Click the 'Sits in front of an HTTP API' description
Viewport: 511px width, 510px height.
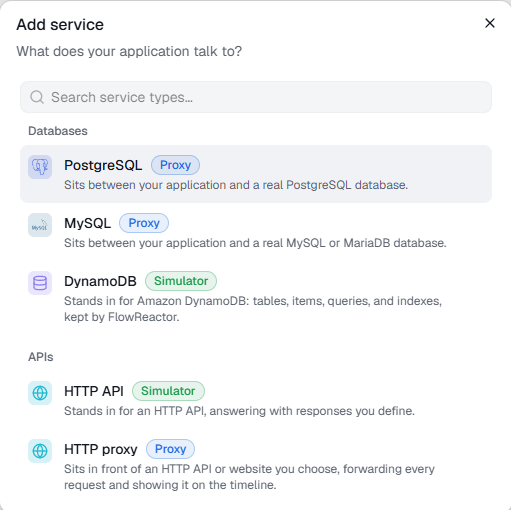[249, 477]
